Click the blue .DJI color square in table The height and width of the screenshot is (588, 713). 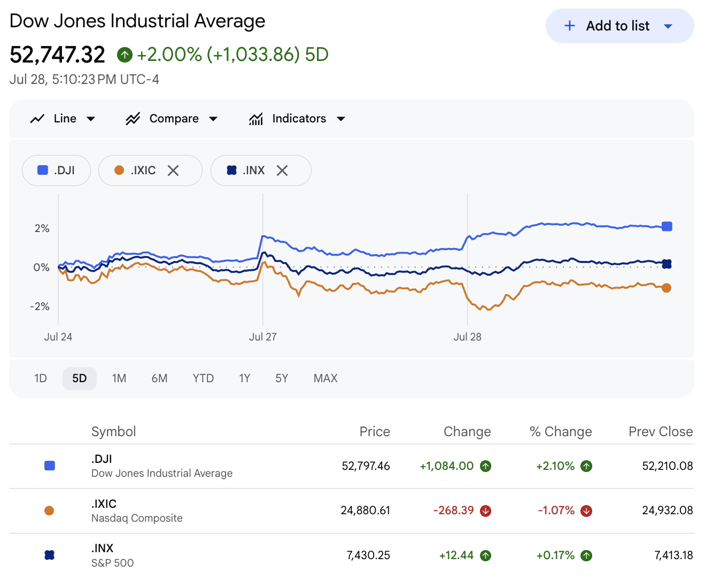click(x=50, y=466)
